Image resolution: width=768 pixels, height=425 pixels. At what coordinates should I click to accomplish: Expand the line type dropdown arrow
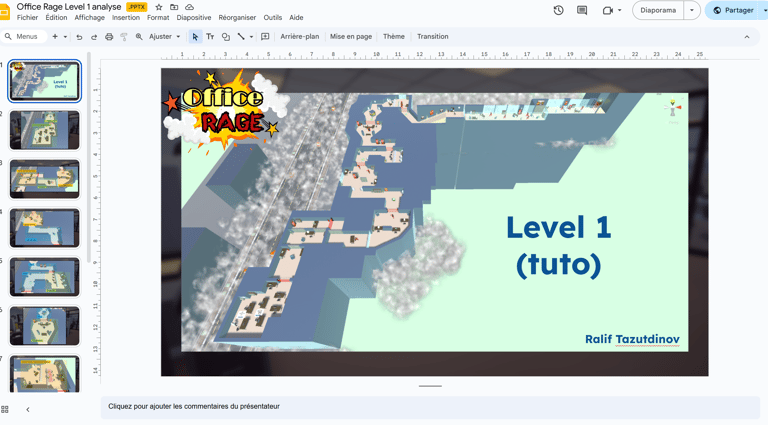[x=251, y=37]
